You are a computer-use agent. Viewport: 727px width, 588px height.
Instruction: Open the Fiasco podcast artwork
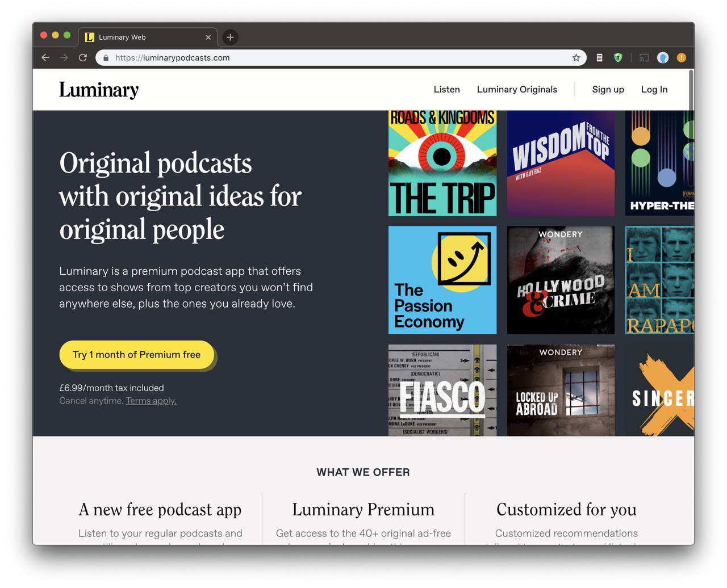(442, 390)
